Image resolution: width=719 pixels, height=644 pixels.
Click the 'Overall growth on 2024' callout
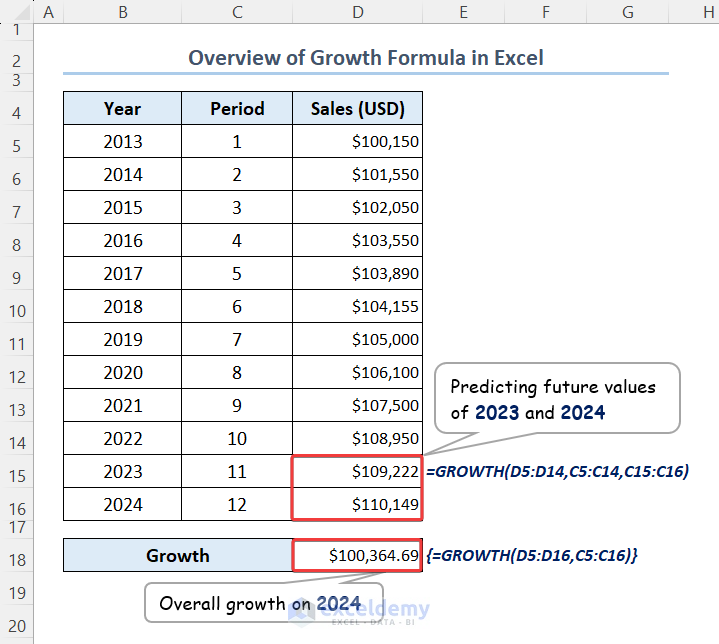point(264,603)
